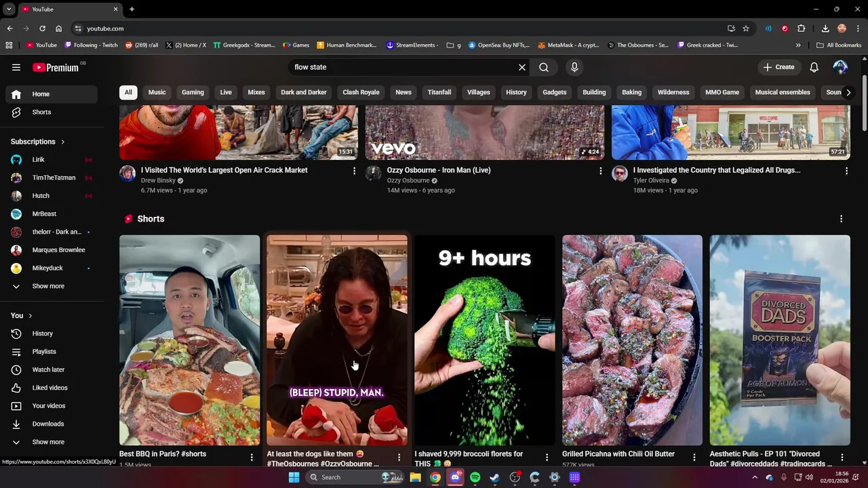Open options for the Legalized All Drugs video
The image size is (868, 488).
846,171
